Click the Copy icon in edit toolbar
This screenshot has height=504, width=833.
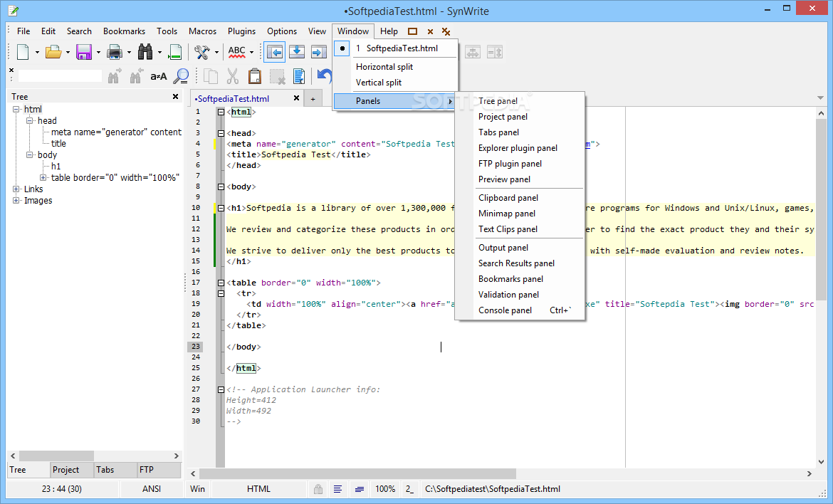(211, 76)
